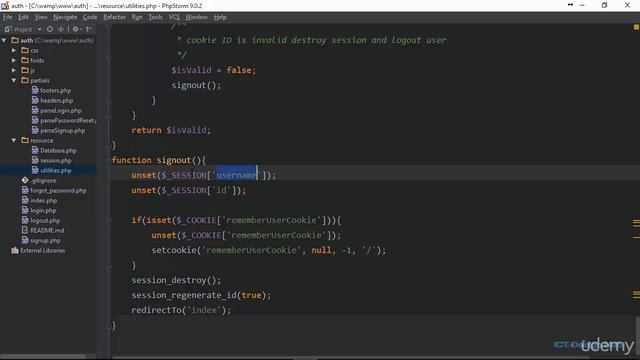
Task: Open the Code menu
Action: coord(90,17)
